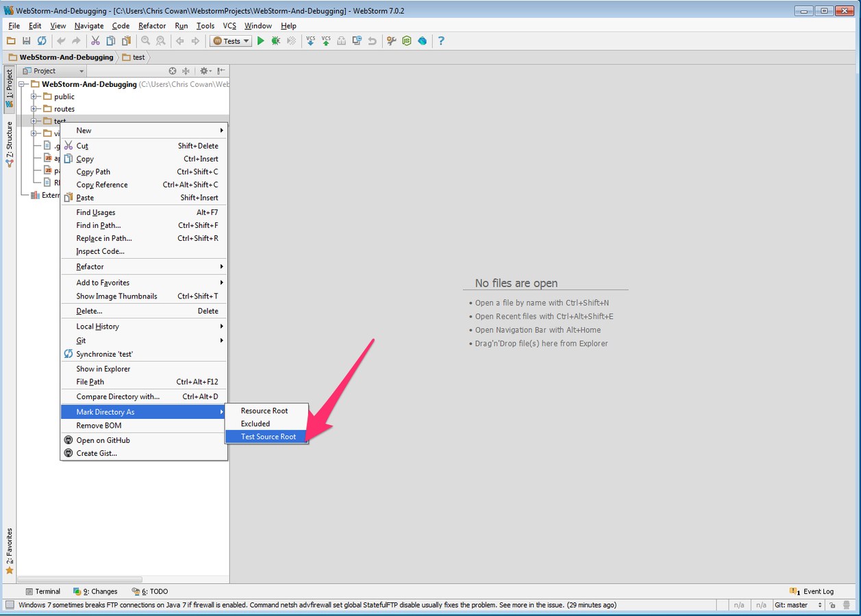Select Open on GitHub in the context menu
This screenshot has width=861, height=616.
[144, 441]
